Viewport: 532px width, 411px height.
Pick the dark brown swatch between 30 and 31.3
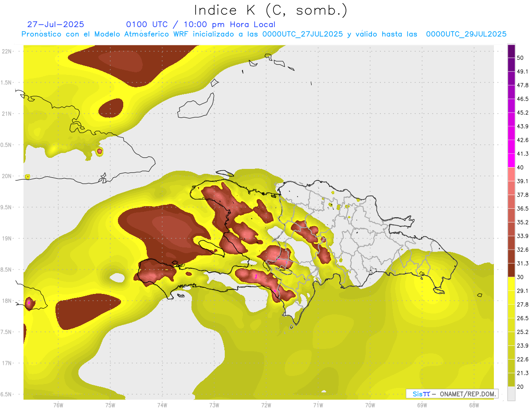[511, 270]
